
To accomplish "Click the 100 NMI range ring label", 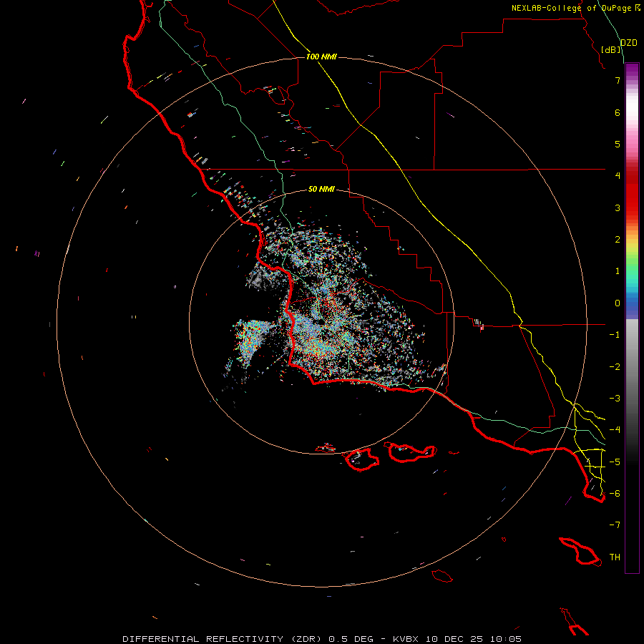I will click(321, 57).
